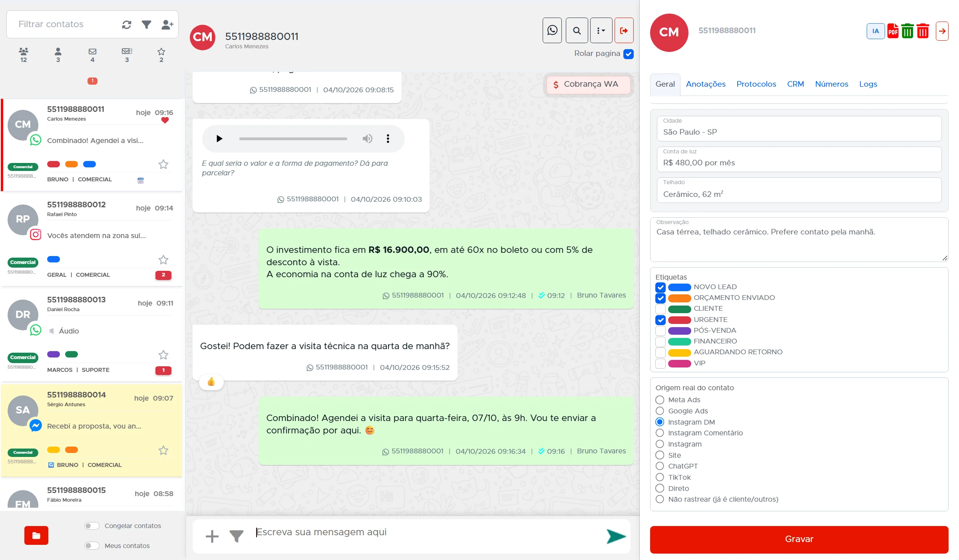Toggle the Rolar pagina checkbox
This screenshot has width=959, height=560.
tap(629, 54)
